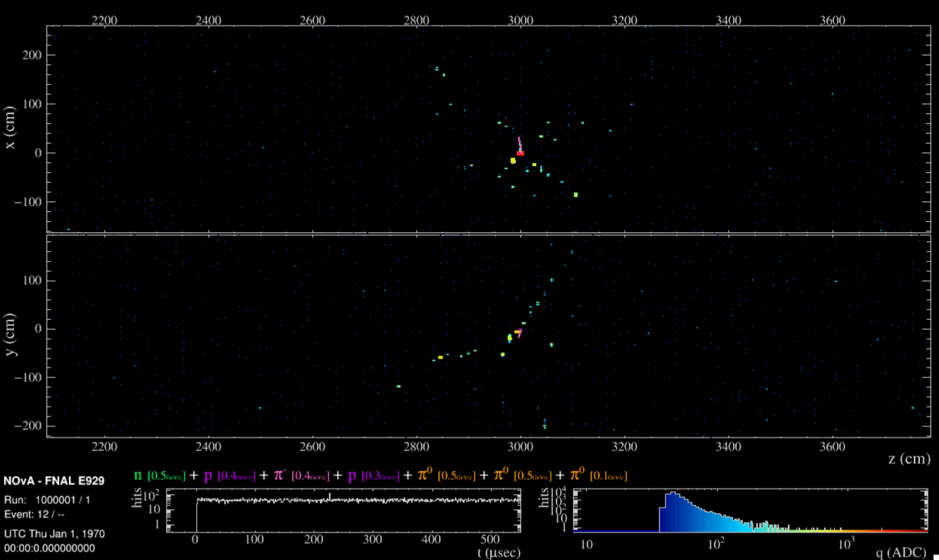939x560 pixels.
Task: Click the NOvA - FNAL E929 title
Action: point(54,481)
